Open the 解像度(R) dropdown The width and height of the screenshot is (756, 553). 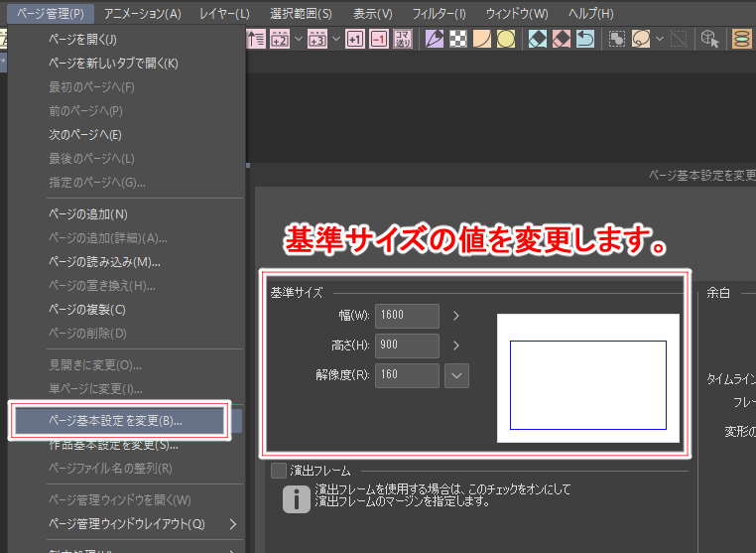[456, 375]
